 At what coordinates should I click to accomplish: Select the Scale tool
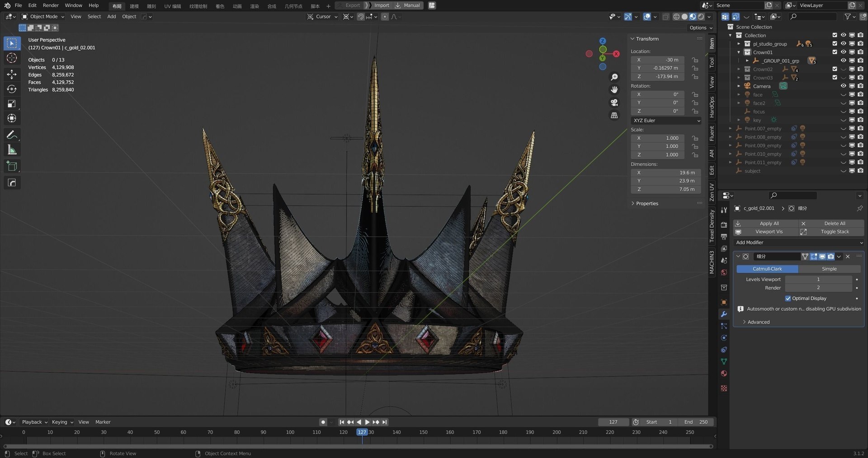12,104
